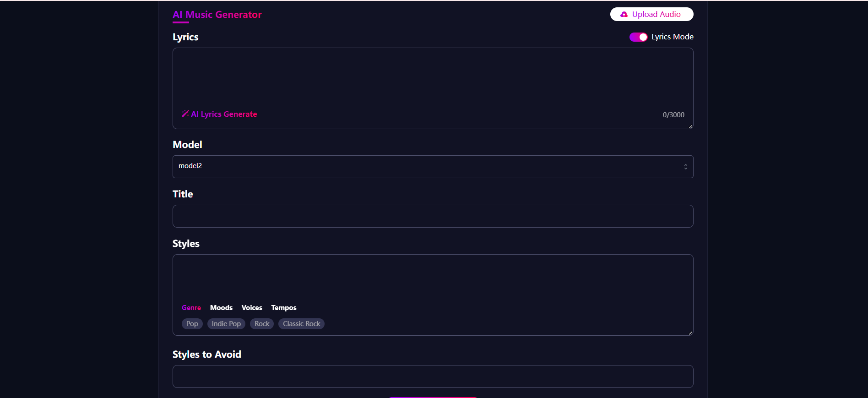Select the Classic Rock style tag
Viewport: 868px width, 398px height.
(x=302, y=324)
